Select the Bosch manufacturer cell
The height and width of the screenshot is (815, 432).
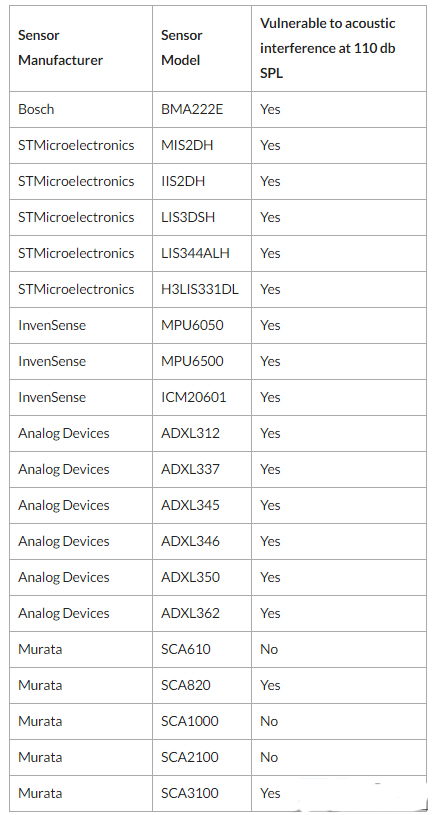point(36,109)
